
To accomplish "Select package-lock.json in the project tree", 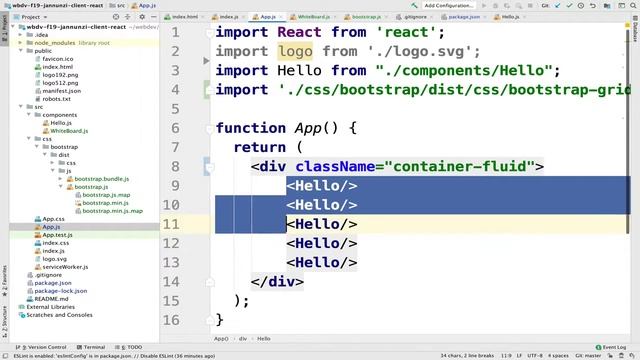I will click(60, 291).
